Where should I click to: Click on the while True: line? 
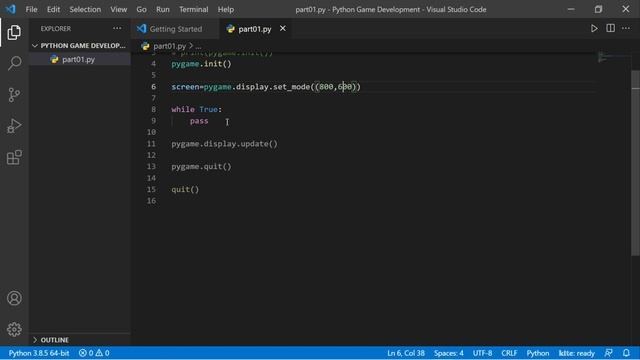(196, 109)
